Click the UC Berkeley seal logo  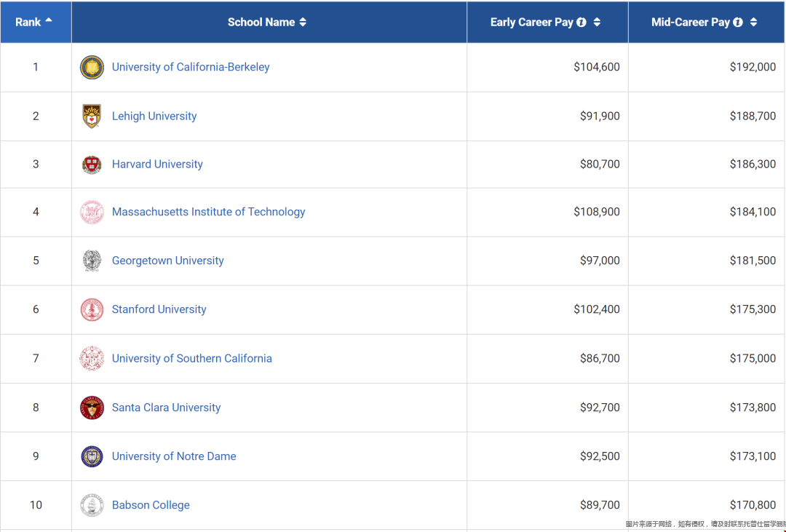pyautogui.click(x=92, y=67)
